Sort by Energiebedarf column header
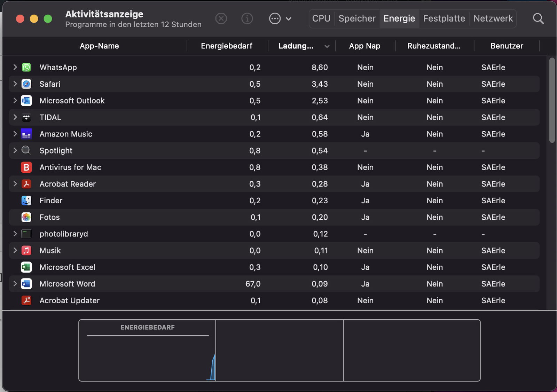The image size is (557, 392). click(226, 46)
